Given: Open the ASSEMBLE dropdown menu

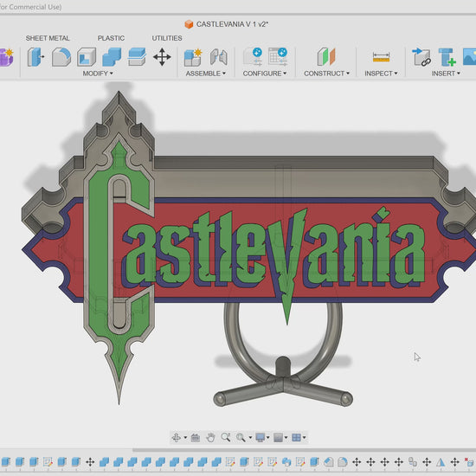Looking at the screenshot, I should pyautogui.click(x=205, y=74).
